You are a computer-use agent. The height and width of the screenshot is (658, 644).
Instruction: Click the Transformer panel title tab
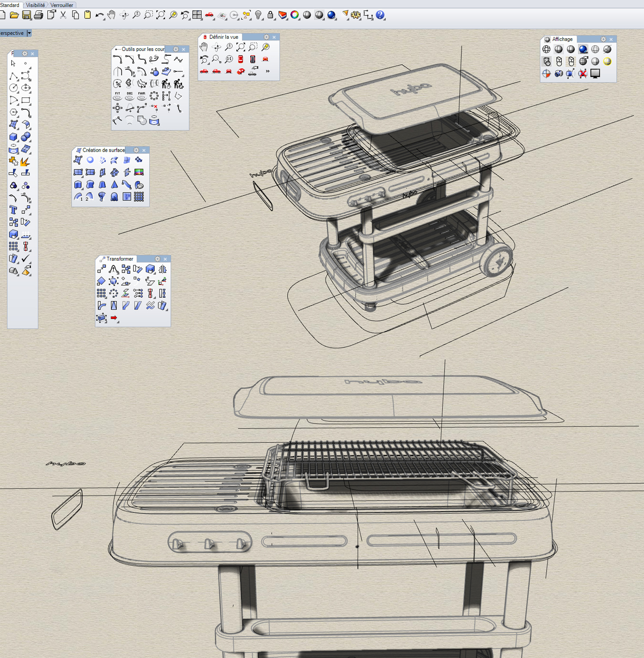(117, 259)
